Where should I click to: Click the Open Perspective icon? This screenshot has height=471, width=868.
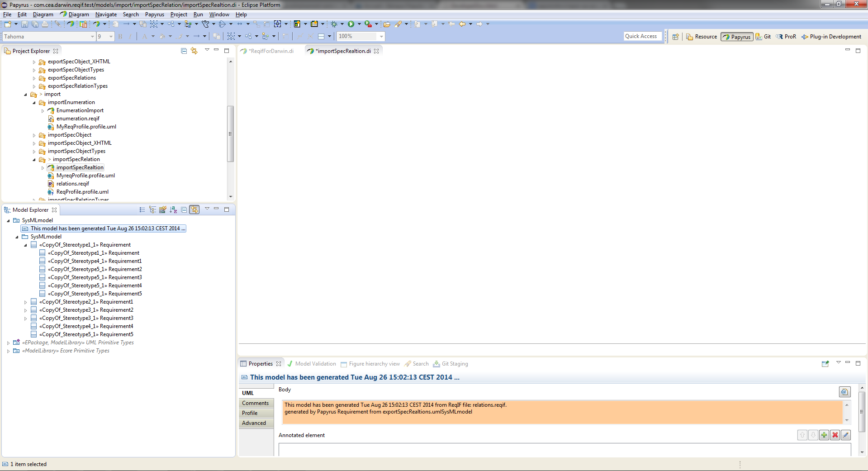(x=675, y=37)
